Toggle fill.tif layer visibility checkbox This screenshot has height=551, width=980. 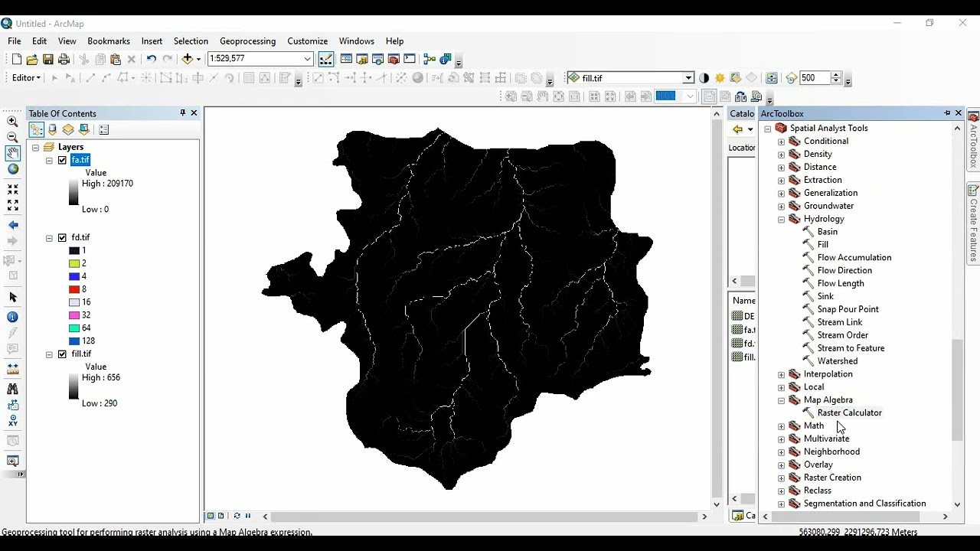62,354
